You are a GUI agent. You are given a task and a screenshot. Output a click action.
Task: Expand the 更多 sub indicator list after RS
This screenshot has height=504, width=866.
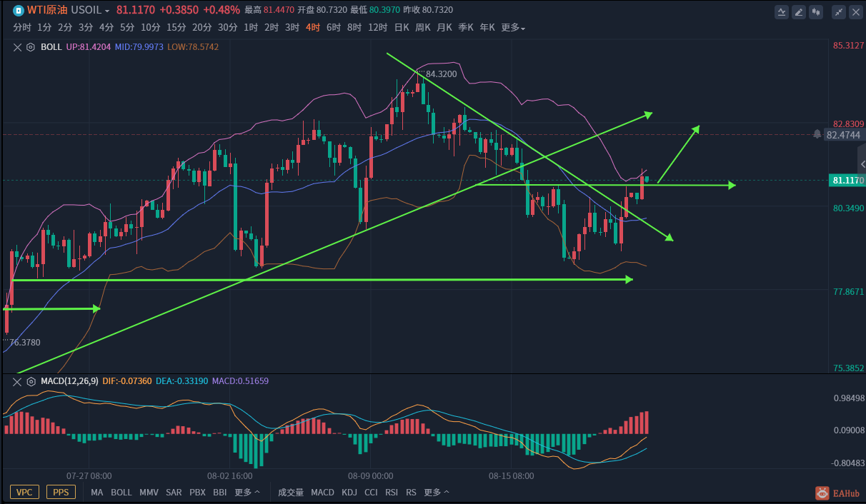pyautogui.click(x=437, y=493)
